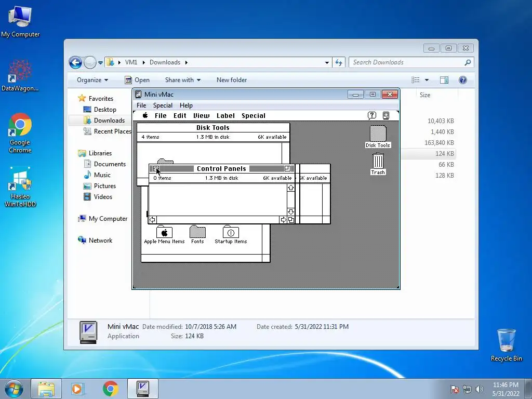Select My Computer in navigation pane
The height and width of the screenshot is (399, 532).
[x=108, y=219]
